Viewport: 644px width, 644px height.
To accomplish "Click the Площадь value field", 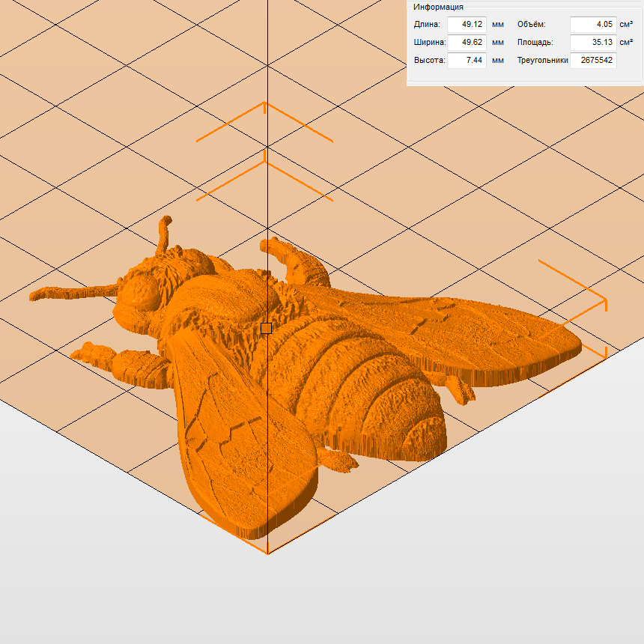I will 593,43.
